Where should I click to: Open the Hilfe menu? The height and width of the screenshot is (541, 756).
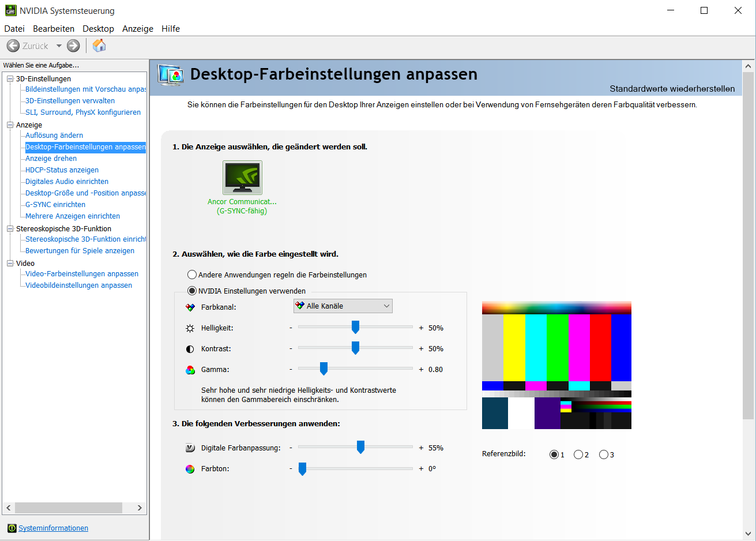point(171,29)
